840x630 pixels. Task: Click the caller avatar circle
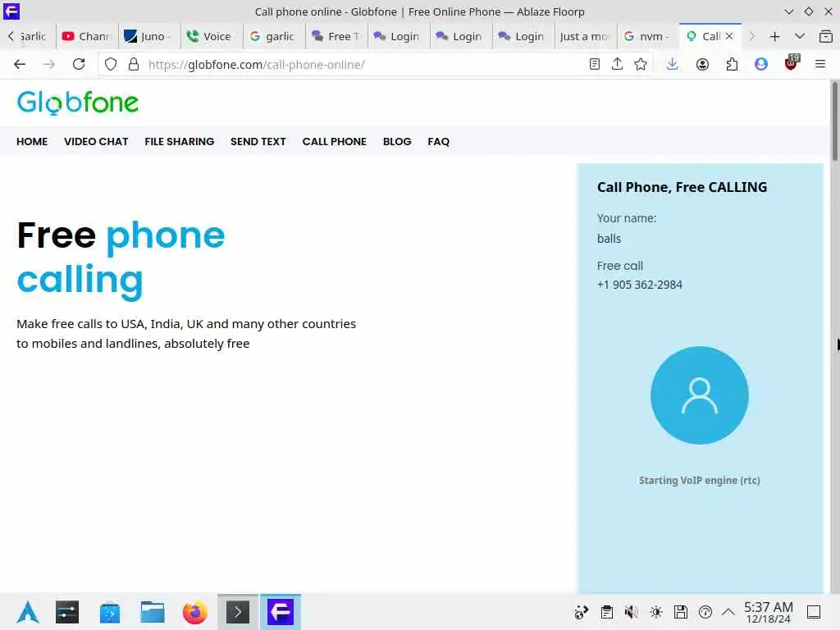[x=699, y=395]
